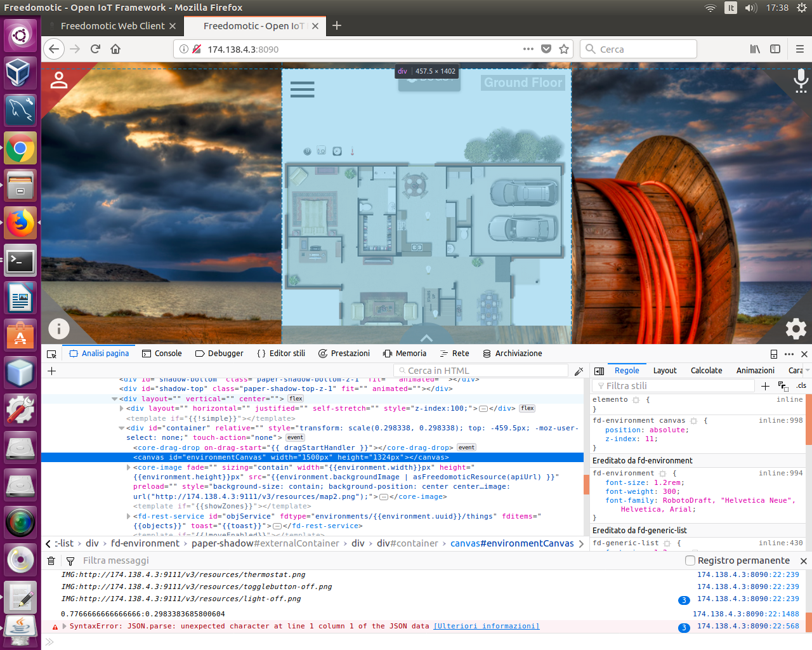Expand the core-image node

coord(128,468)
